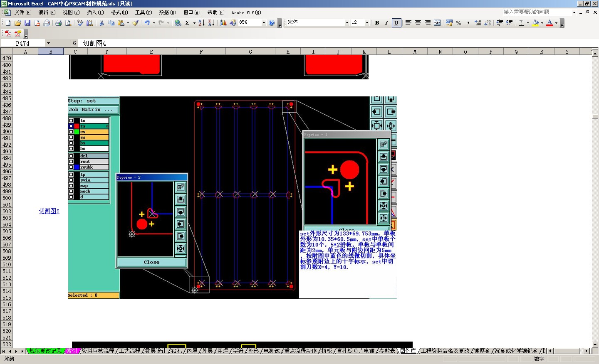Apply the yellow fill color
Screen dimensions: 599x364
[x=536, y=23]
